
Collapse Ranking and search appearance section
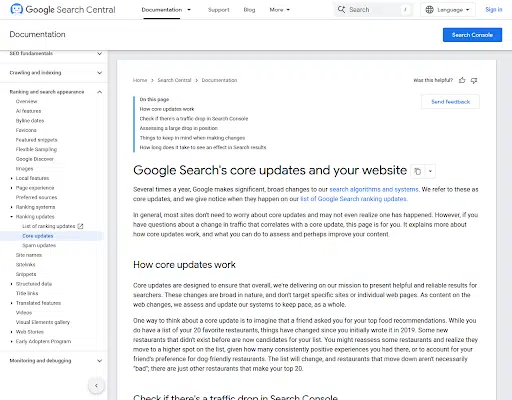pos(99,92)
